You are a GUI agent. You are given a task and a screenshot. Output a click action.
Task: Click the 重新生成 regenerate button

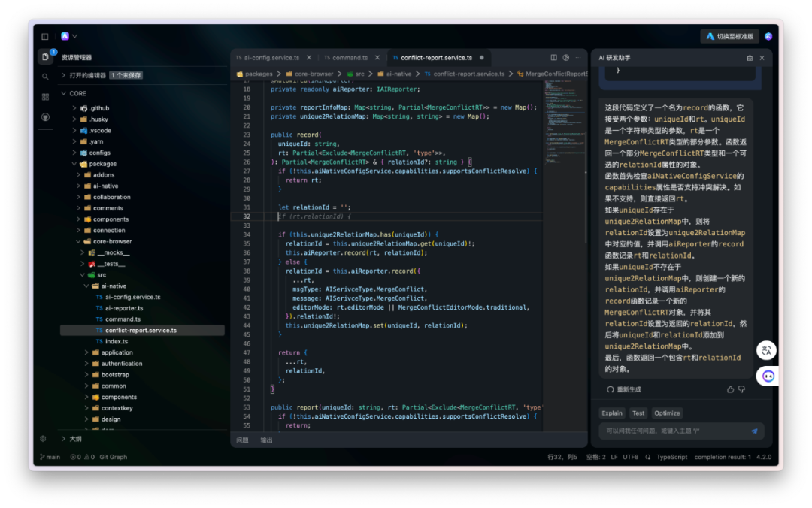click(x=623, y=389)
